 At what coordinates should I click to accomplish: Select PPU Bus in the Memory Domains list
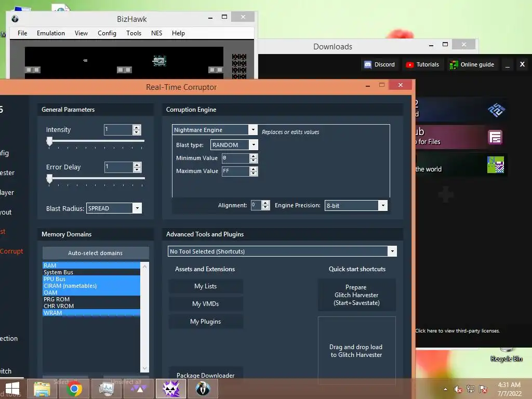click(91, 279)
